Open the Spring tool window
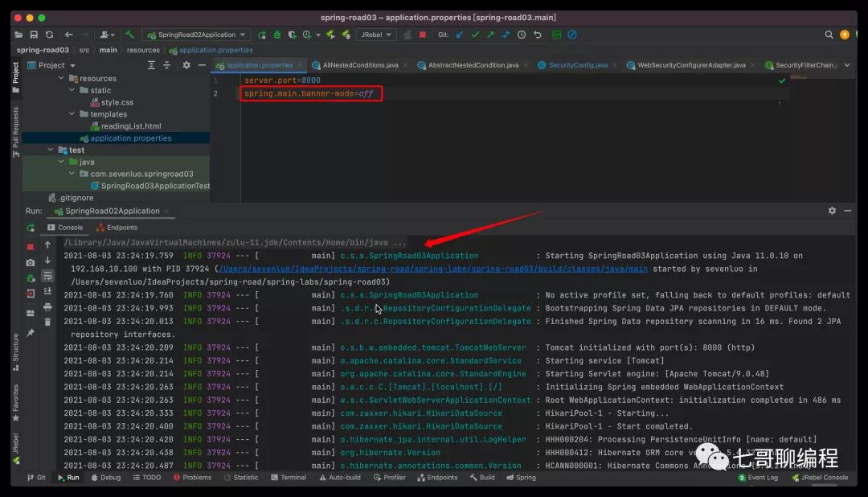 [521, 478]
